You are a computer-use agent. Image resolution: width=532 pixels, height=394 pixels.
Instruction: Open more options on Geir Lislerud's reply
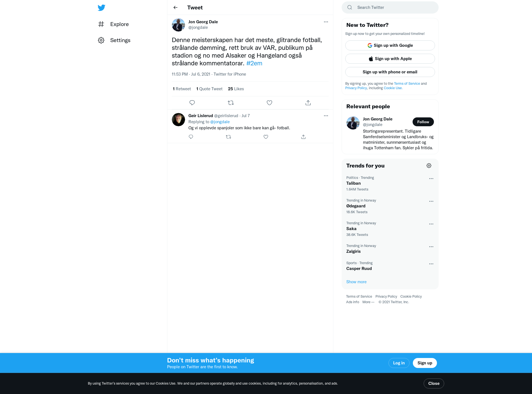click(326, 116)
